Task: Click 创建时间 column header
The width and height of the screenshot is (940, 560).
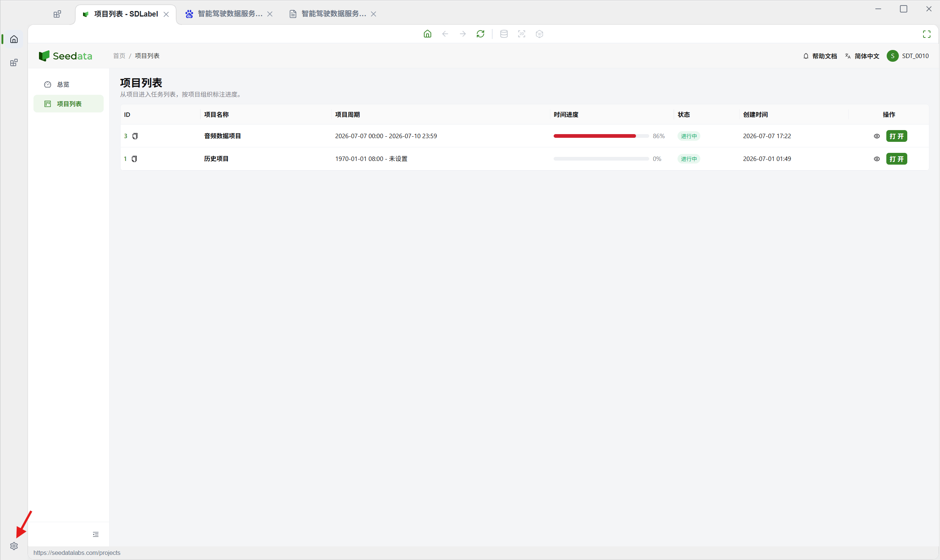Action: pyautogui.click(x=755, y=115)
